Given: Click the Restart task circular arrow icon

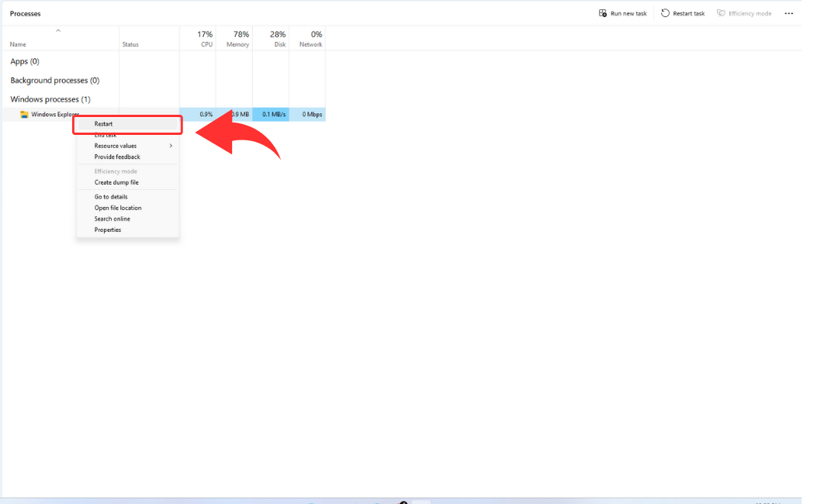Looking at the screenshot, I should point(665,13).
